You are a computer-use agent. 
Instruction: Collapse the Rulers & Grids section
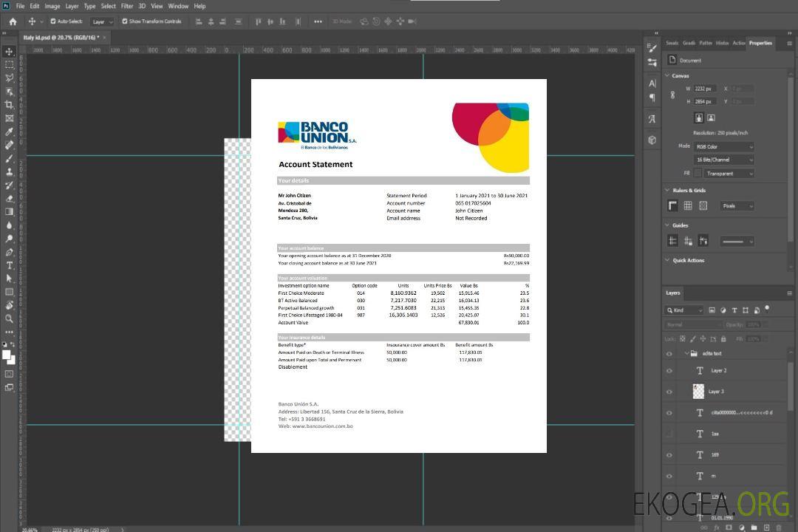click(x=667, y=190)
